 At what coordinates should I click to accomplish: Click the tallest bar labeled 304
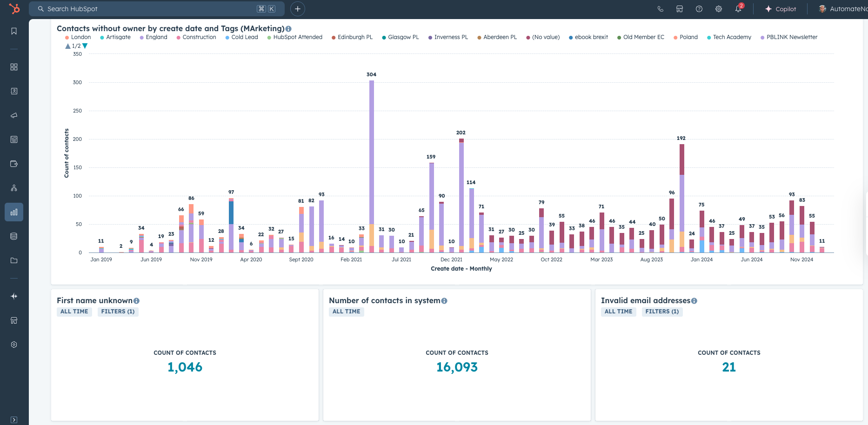click(x=372, y=166)
